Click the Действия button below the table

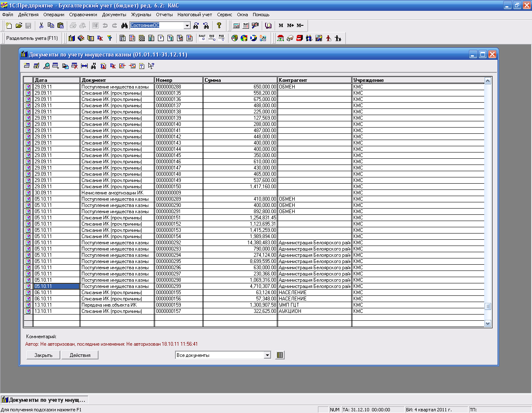click(x=80, y=355)
